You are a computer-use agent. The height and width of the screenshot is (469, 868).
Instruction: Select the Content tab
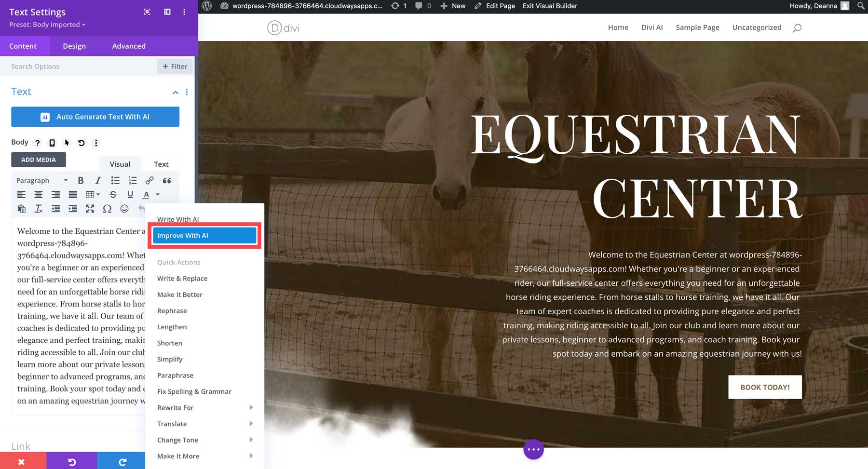(23, 46)
